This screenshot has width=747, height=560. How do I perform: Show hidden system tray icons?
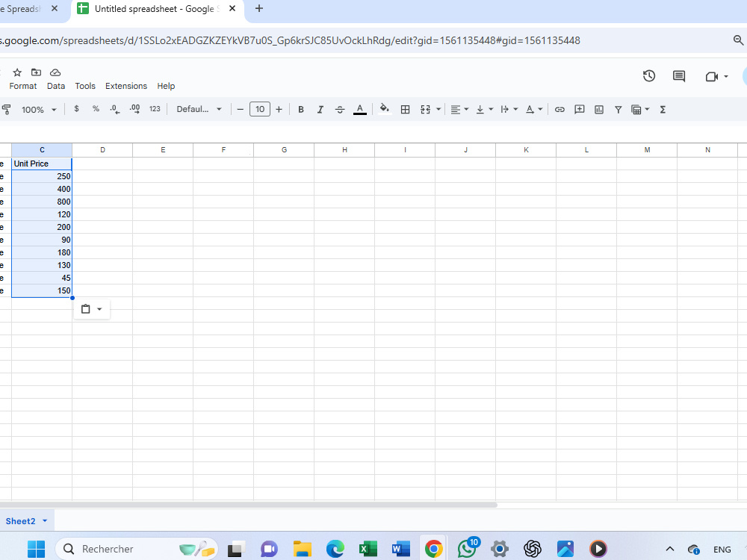[670, 549]
